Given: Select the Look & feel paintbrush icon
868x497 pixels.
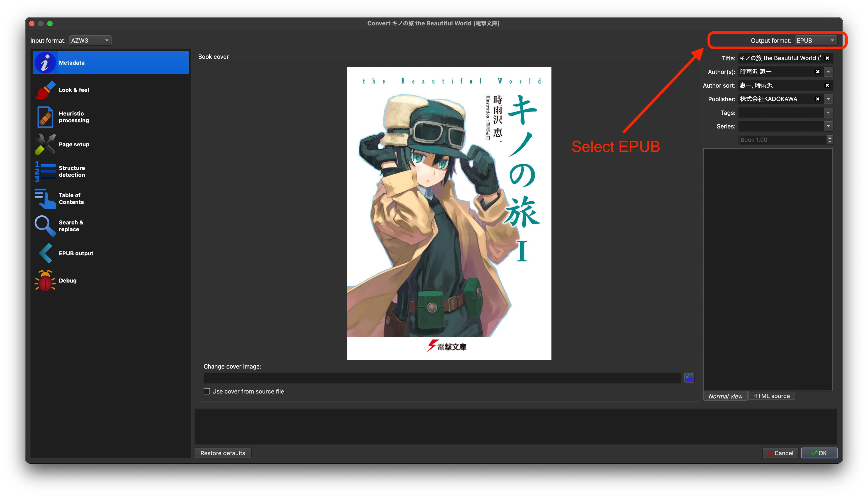Looking at the screenshot, I should 45,90.
